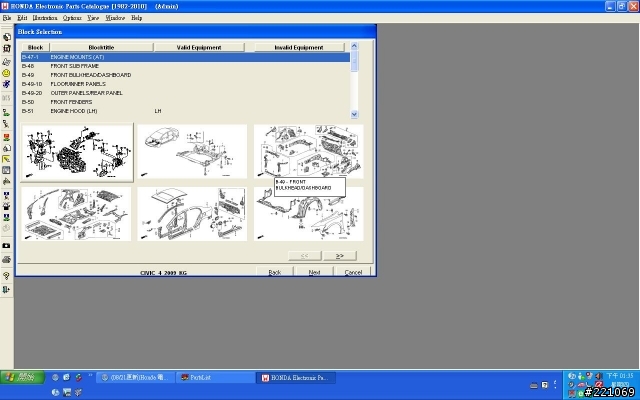Click the overlapping pages icon at toolbar top
640x400 pixels.
[x=6, y=37]
